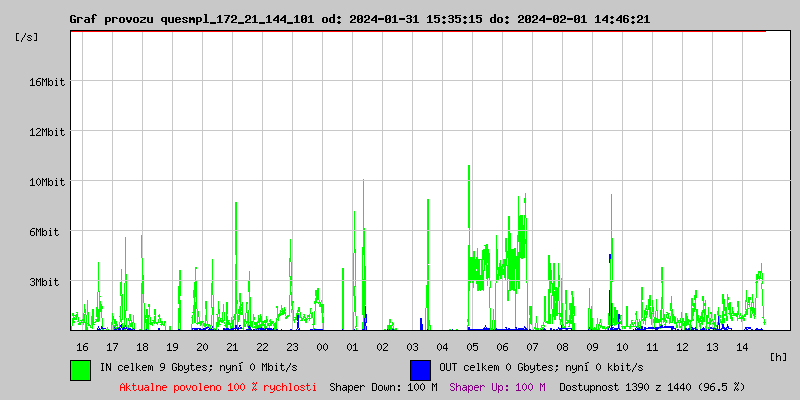Screen dimensions: 800x400
Task: Click red 'Aktualne povoleno 100 % rychlosti' text
Action: tap(218, 386)
